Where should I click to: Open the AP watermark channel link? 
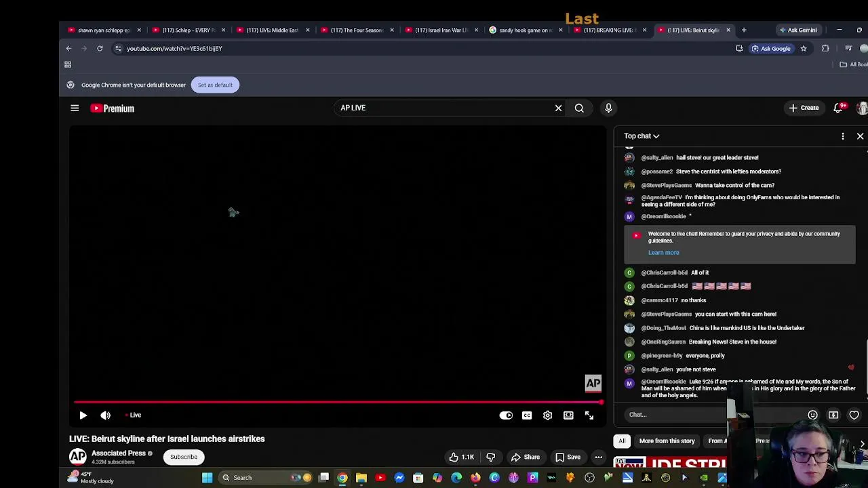click(x=593, y=384)
